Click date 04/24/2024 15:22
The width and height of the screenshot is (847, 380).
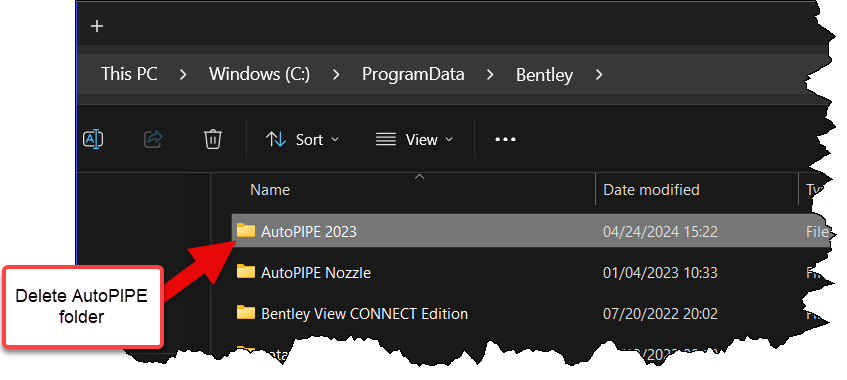(660, 232)
